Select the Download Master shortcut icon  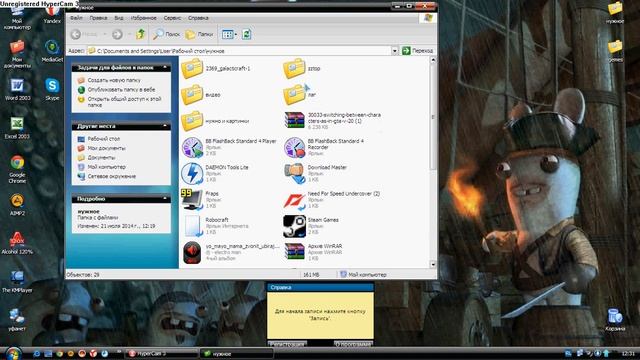tap(294, 173)
